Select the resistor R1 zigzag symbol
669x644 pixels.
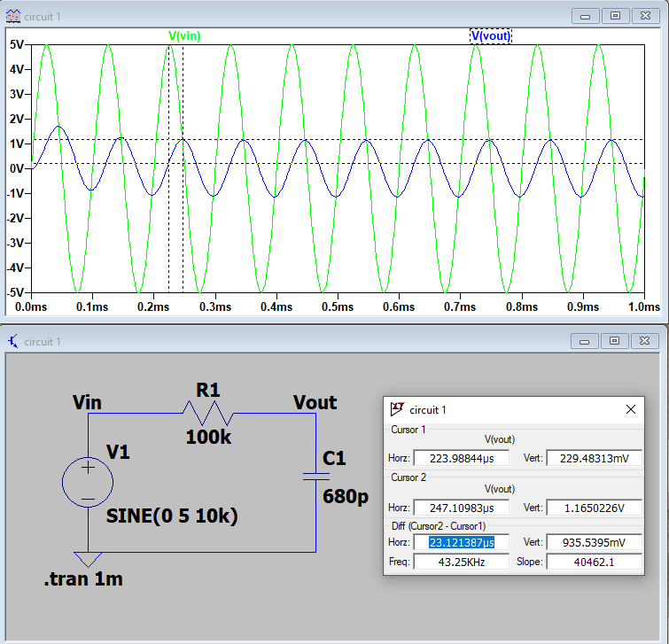(207, 412)
